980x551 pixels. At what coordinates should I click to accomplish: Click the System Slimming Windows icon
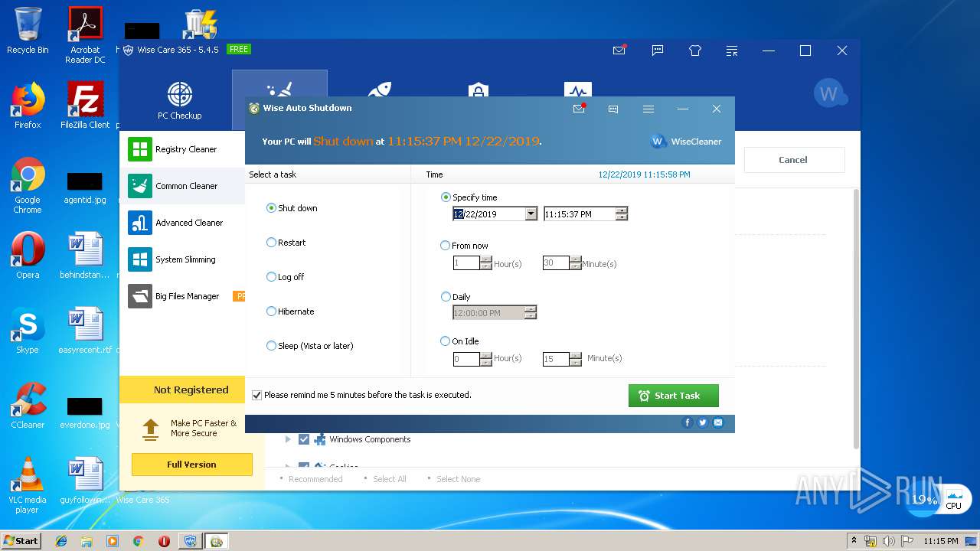pos(139,259)
